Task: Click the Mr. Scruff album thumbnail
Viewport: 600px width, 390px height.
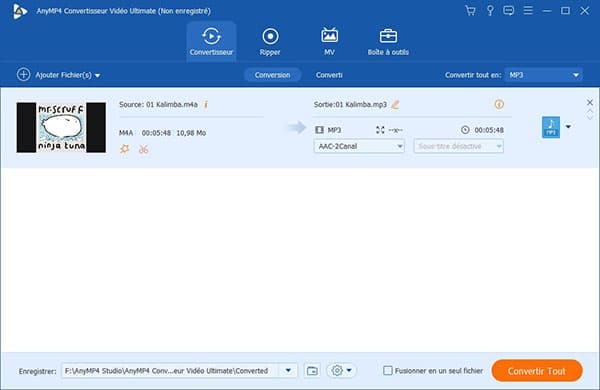Action: (61, 127)
